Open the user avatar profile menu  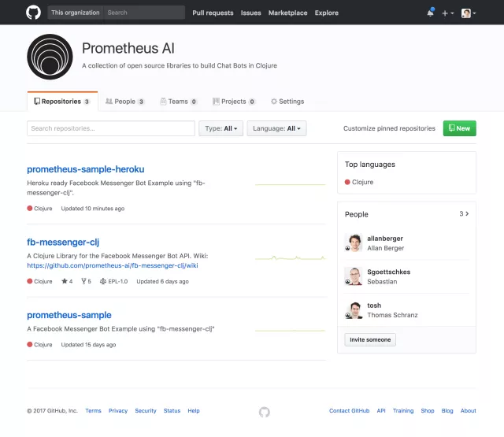tap(468, 13)
